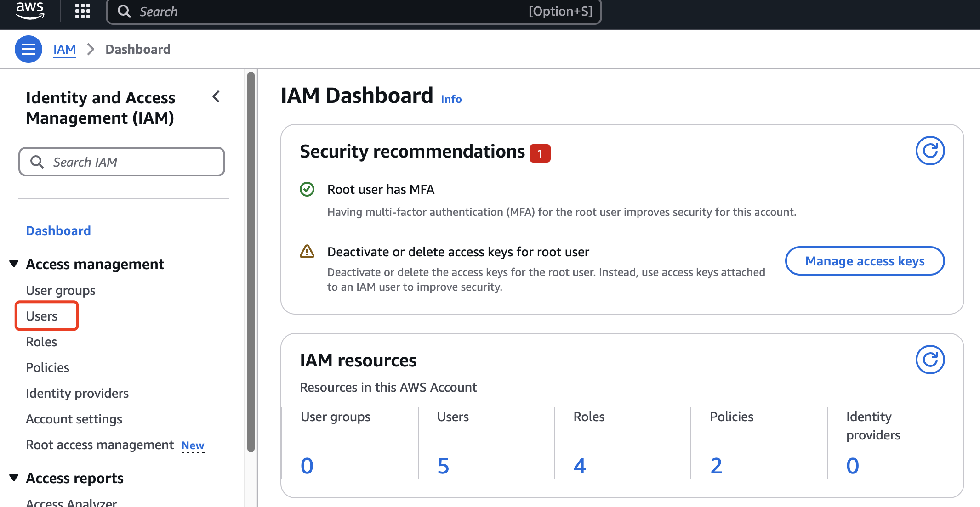This screenshot has height=507, width=980.
Task: Click the magnifier icon in Search IAM
Action: 37,162
